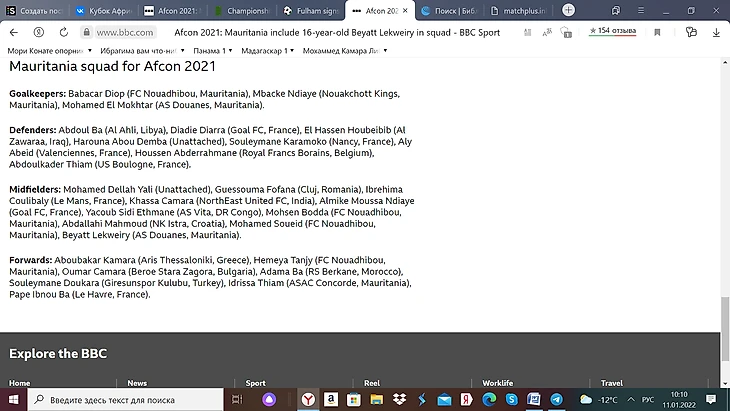Expand the Ибрагима вам что-ни bookmark dropdown

182,51
